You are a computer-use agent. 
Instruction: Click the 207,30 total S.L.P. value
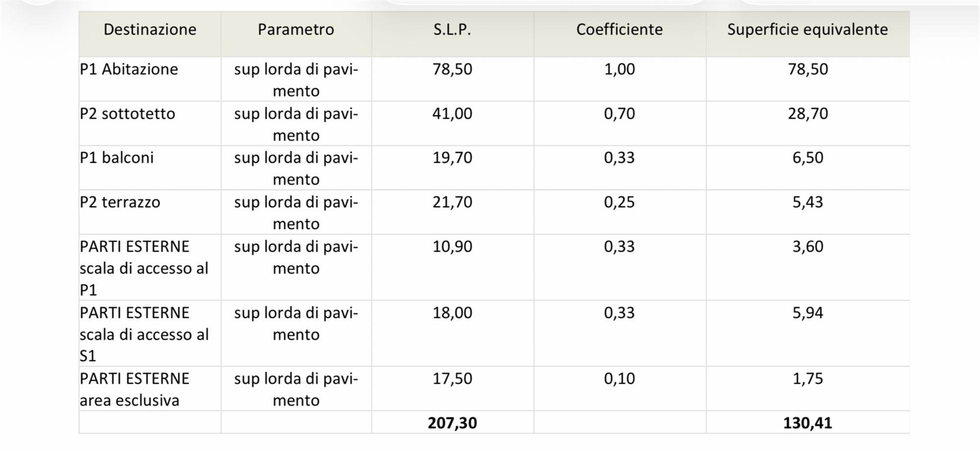pos(452,423)
